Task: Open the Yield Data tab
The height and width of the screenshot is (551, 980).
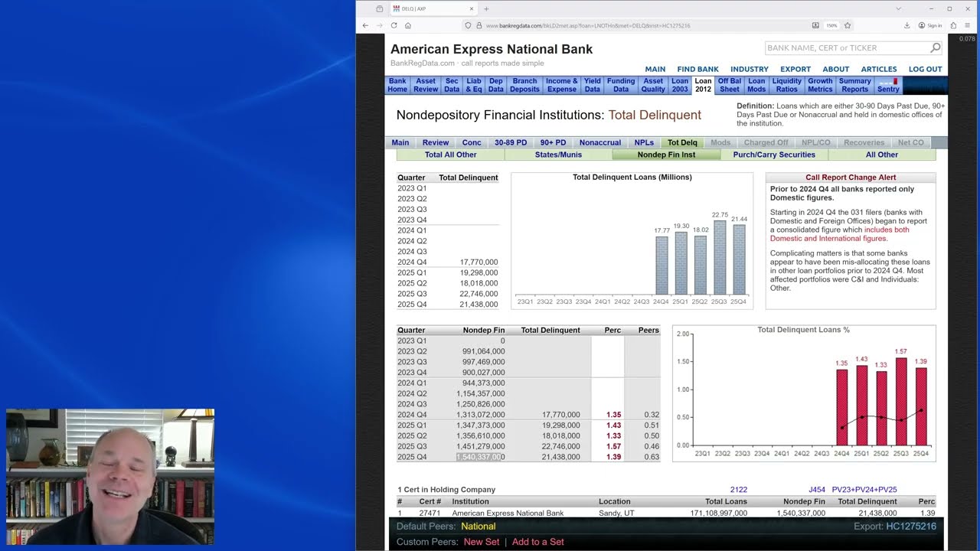Action: pyautogui.click(x=593, y=85)
